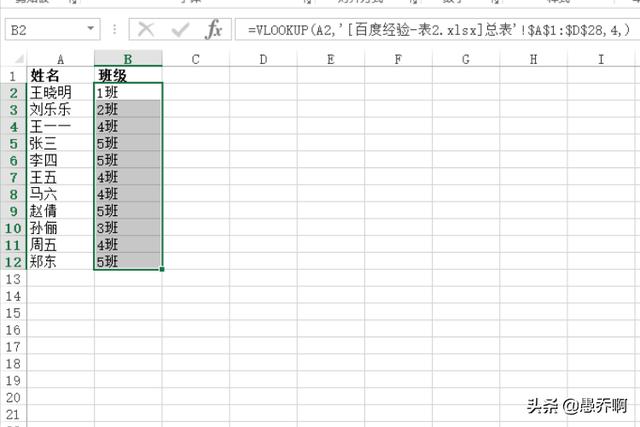The height and width of the screenshot is (427, 640).
Task: Expand the Name Box dropdown arrow
Action: coord(92,29)
